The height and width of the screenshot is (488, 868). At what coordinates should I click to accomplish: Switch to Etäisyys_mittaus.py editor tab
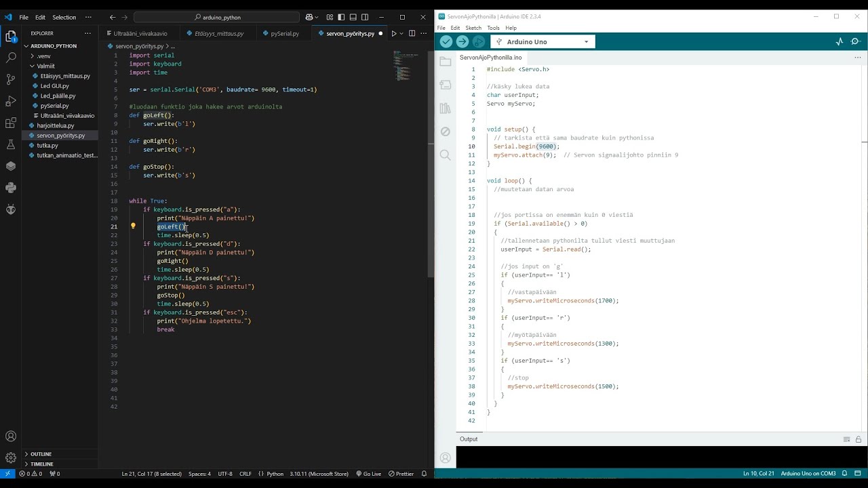click(219, 33)
